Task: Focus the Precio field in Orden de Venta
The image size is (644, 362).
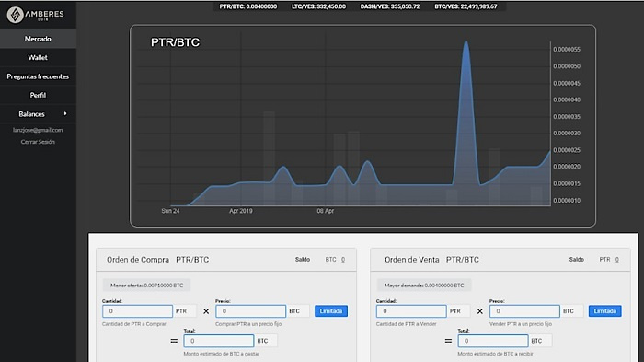Action: 524,311
